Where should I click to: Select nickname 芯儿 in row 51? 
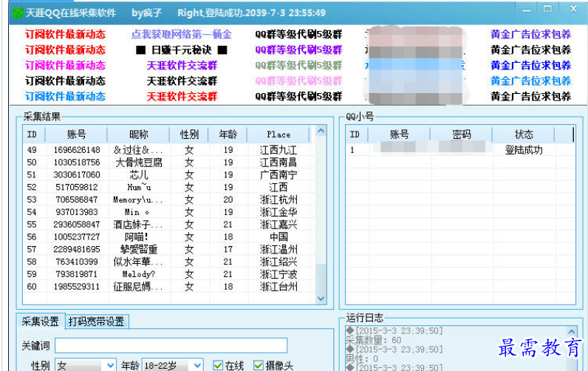coord(139,175)
